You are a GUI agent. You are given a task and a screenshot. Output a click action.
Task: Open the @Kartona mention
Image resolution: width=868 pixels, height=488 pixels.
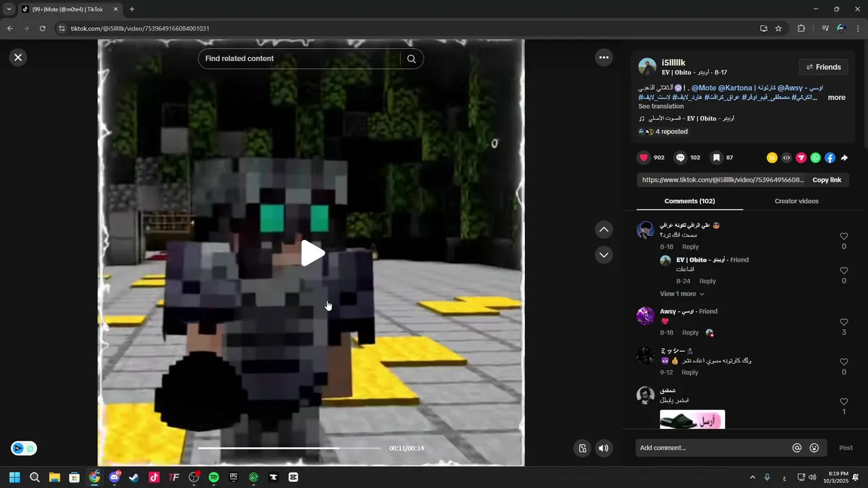735,88
